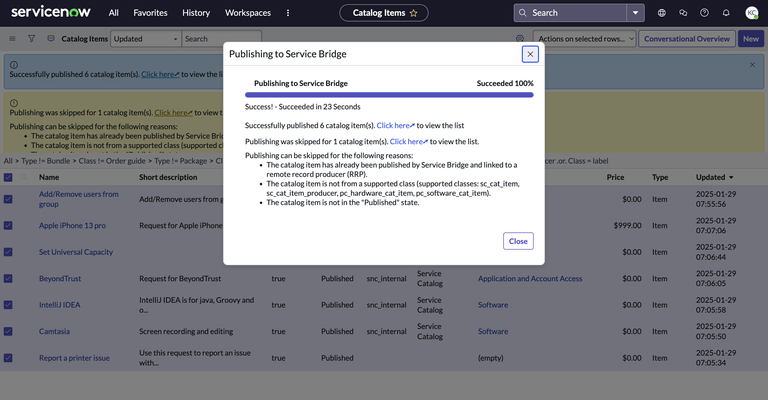Click the global Search field
768x400 pixels.
point(570,13)
